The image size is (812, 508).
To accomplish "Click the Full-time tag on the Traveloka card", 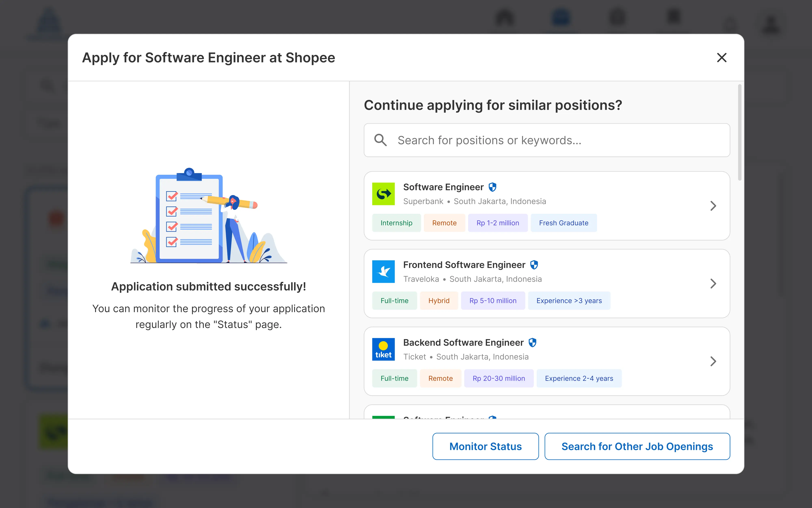I will tap(394, 301).
